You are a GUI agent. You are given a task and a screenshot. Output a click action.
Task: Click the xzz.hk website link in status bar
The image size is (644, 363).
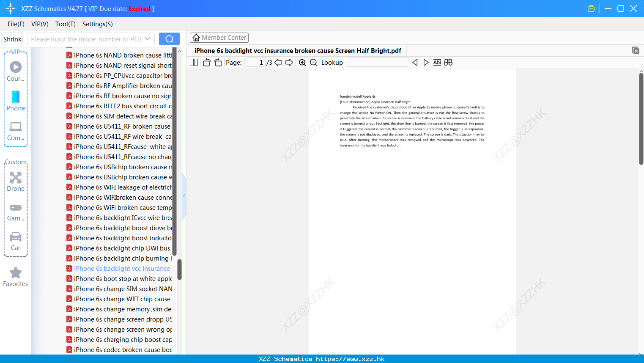[x=350, y=359]
